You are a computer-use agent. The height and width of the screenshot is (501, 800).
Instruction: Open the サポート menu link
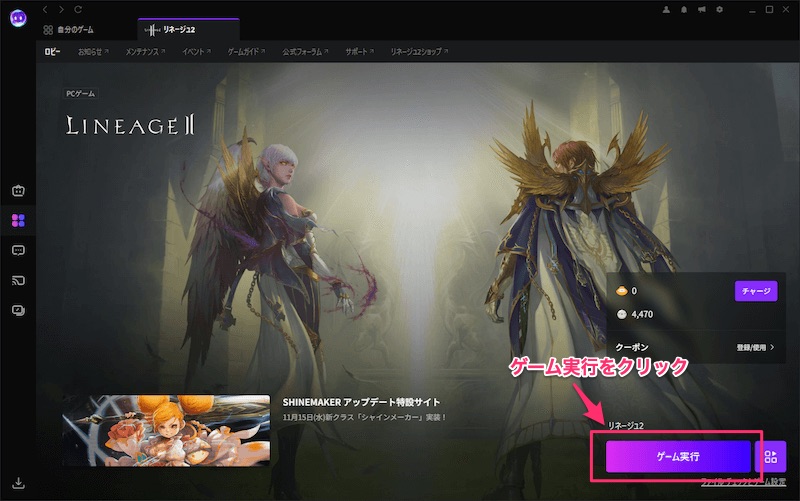pyautogui.click(x=359, y=52)
